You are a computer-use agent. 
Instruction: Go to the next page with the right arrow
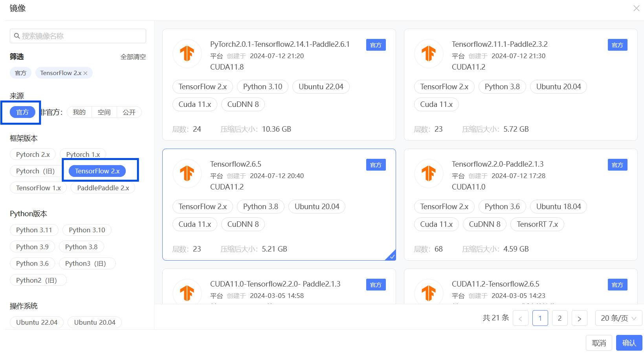click(x=579, y=318)
